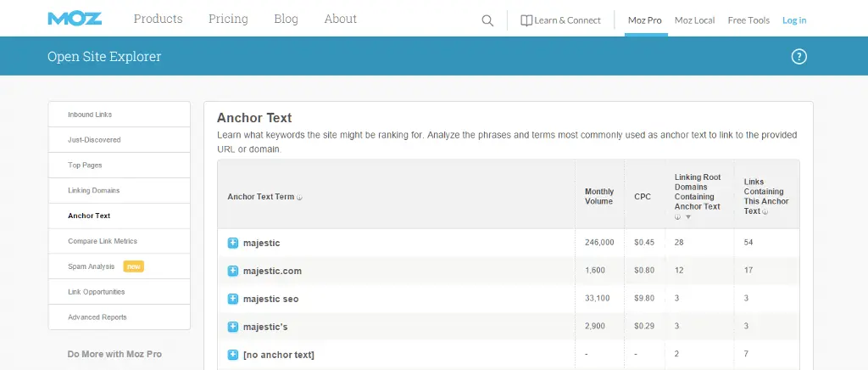Click info icon beside Links Containing This Anchor Text
Screen dimensions: 868x370
click(x=766, y=211)
